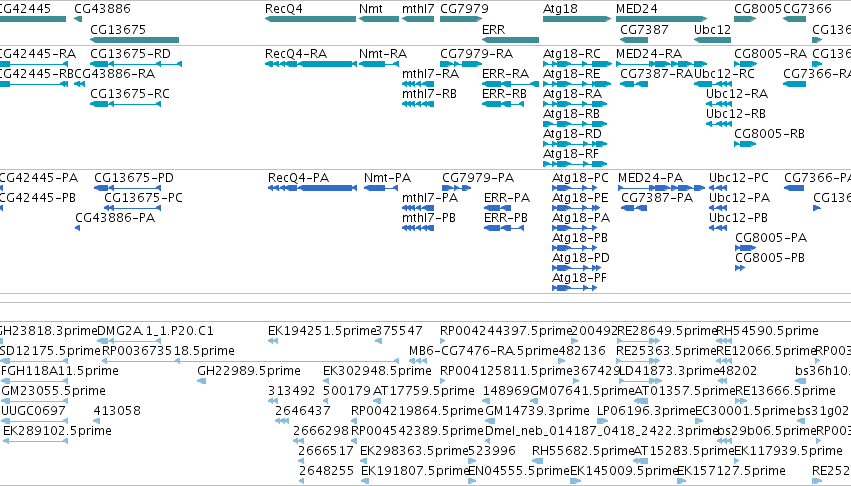Viewport: 851px width, 486px height.
Task: Open the Ubc12-RA transcript
Action: coord(719,104)
